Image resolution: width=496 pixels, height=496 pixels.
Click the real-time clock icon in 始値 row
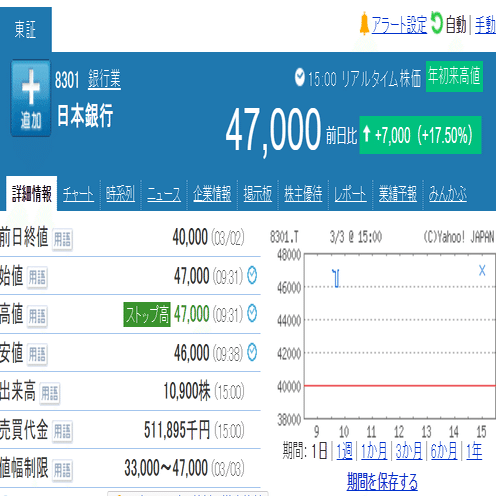coord(252,275)
